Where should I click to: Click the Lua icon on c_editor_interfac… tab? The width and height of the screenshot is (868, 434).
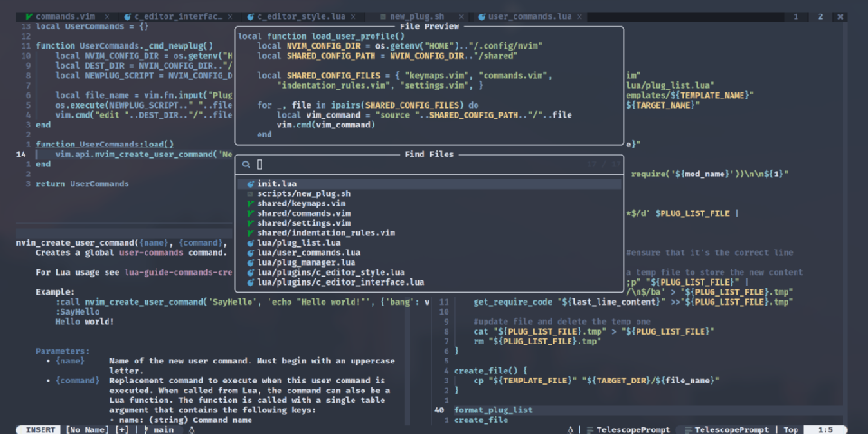coord(127,16)
